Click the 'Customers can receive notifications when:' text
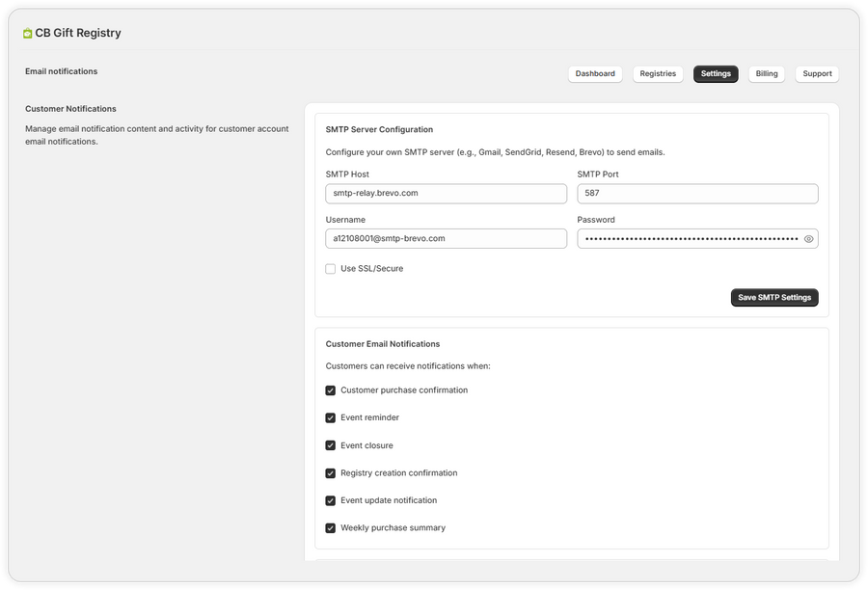The image size is (868, 590). [408, 366]
